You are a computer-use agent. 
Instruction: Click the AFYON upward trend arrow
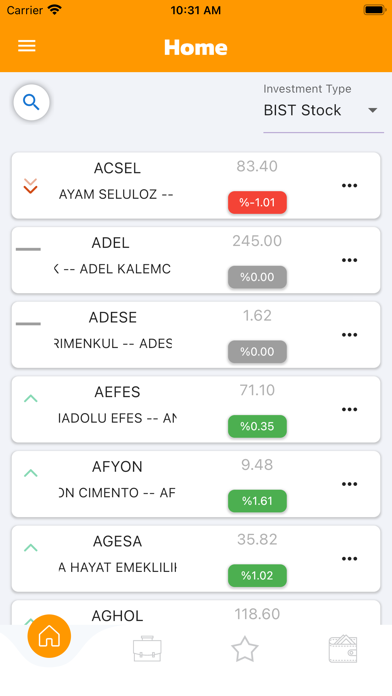click(x=30, y=473)
